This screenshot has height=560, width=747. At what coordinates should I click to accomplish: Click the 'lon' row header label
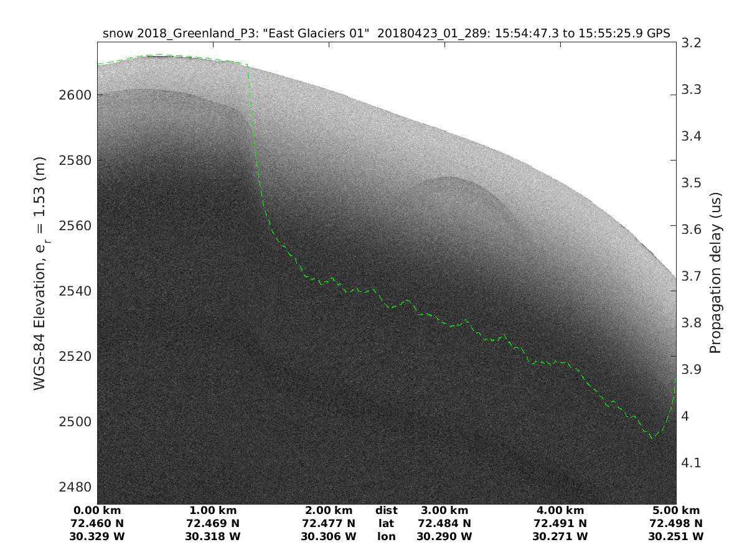pos(387,536)
